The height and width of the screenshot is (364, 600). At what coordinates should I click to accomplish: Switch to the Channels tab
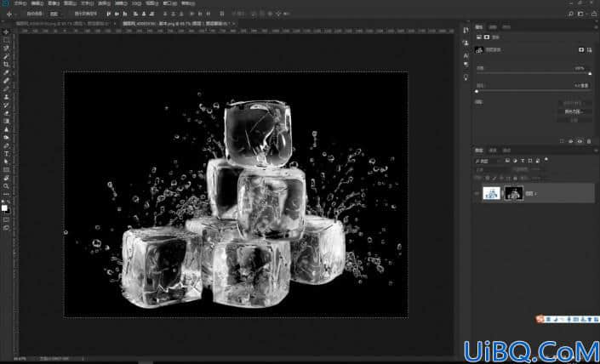click(493, 151)
